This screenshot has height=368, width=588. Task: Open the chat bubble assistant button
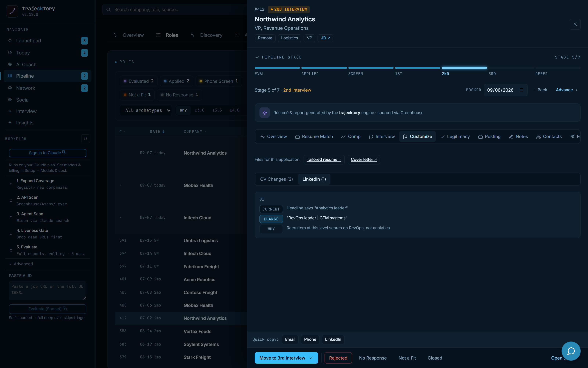click(x=571, y=351)
